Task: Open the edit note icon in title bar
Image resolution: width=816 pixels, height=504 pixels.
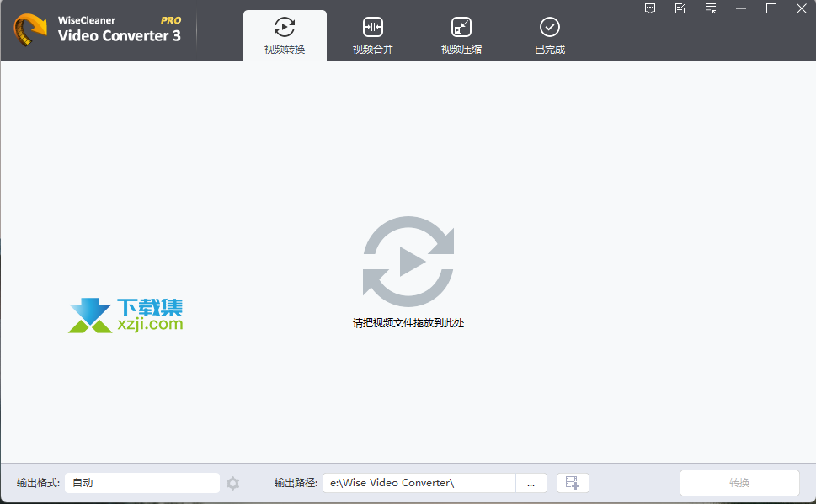Action: (x=680, y=8)
